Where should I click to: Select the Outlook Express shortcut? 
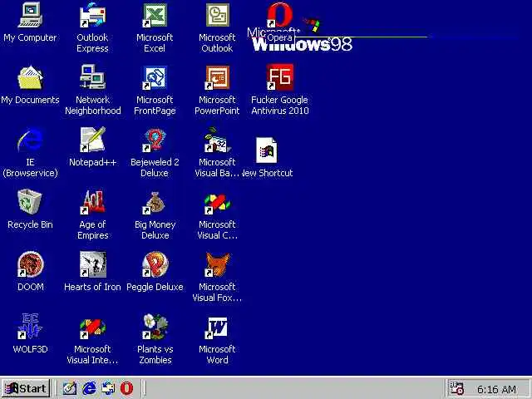pyautogui.click(x=92, y=15)
